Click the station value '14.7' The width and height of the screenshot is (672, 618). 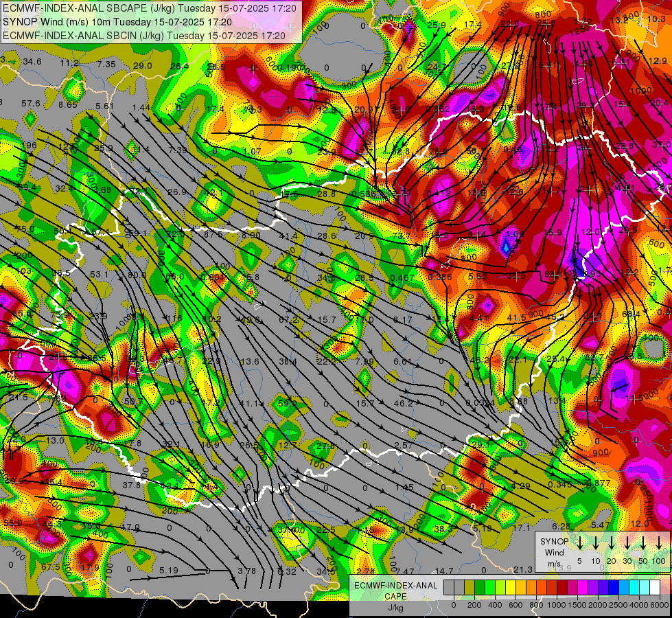pos(444,571)
